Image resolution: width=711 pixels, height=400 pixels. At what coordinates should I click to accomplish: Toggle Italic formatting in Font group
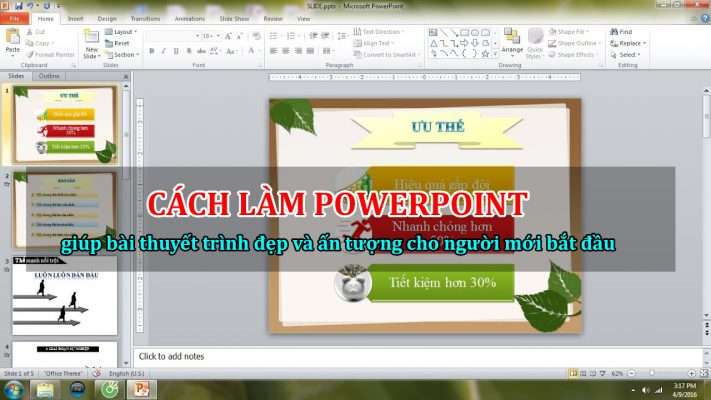click(x=165, y=51)
